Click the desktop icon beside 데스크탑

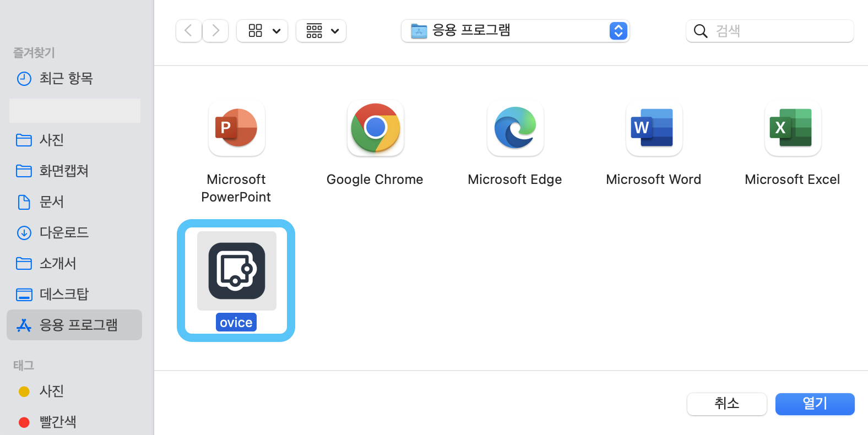coord(24,295)
